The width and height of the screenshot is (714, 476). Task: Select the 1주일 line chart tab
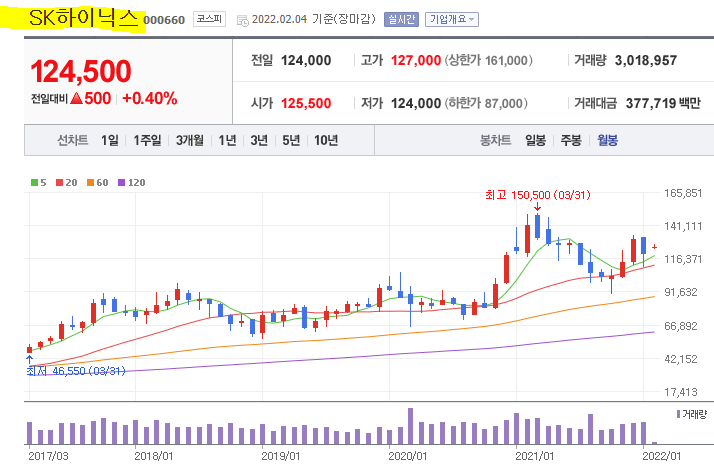pyautogui.click(x=147, y=140)
